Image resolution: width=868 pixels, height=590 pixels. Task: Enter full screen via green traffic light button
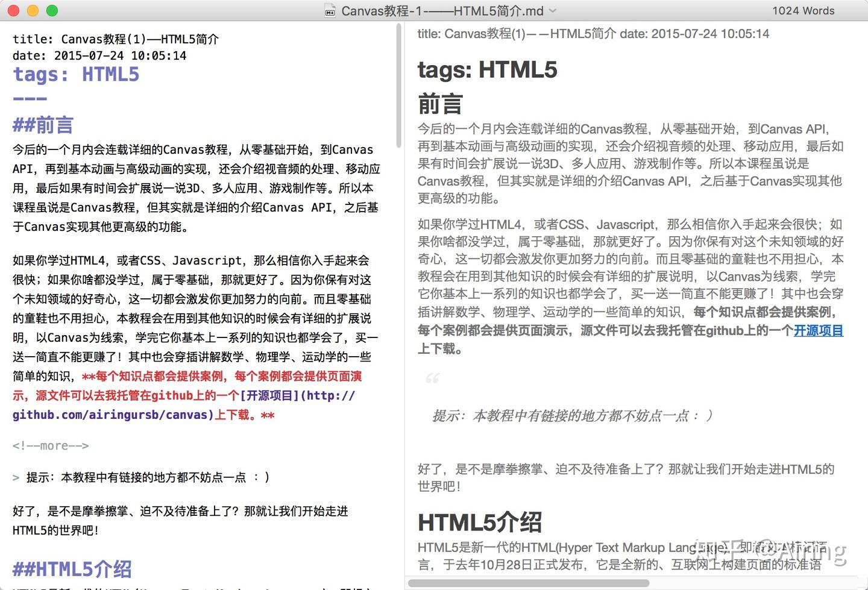[53, 10]
